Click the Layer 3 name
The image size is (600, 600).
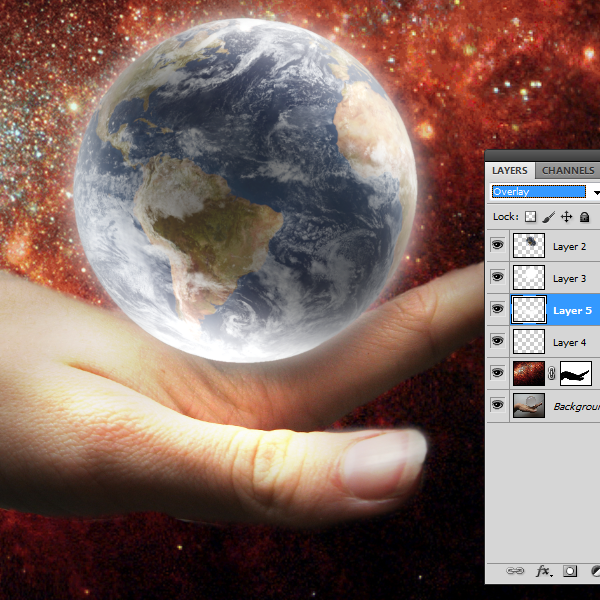(x=569, y=279)
